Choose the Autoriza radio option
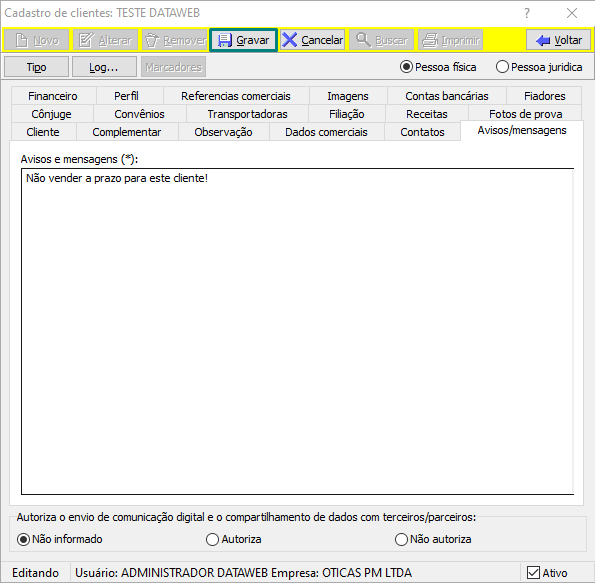The height and width of the screenshot is (583, 595). click(212, 539)
